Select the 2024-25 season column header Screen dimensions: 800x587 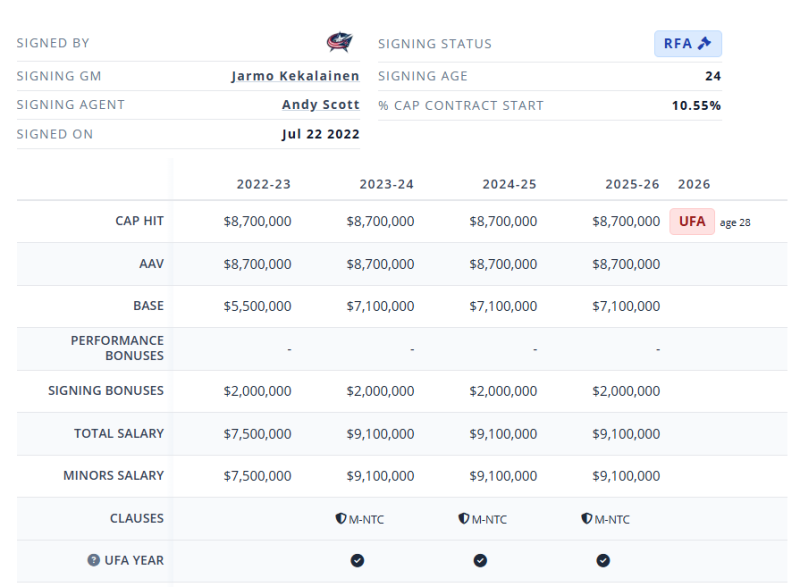click(509, 185)
